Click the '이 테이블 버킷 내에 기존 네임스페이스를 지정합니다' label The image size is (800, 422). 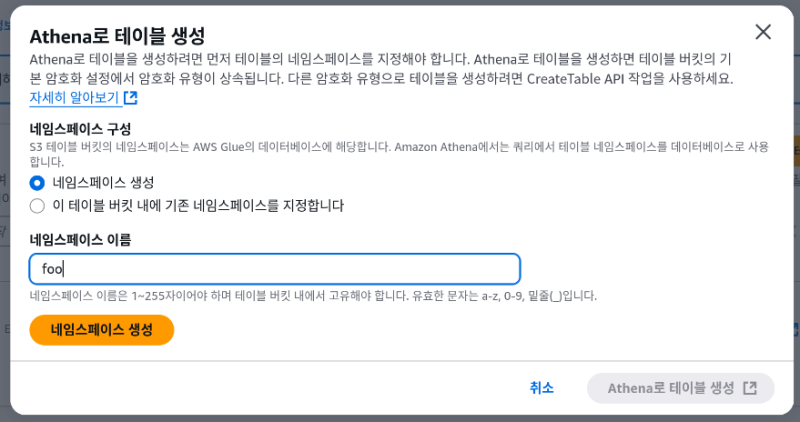[198, 206]
